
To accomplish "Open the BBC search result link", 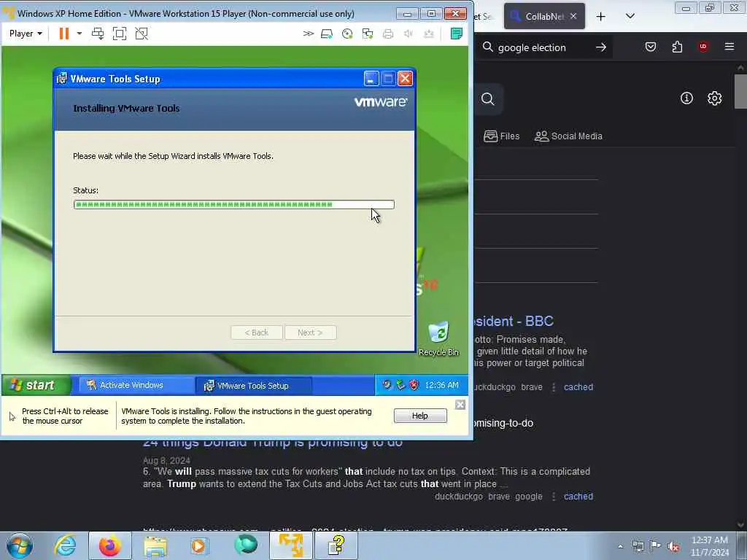I will click(514, 321).
